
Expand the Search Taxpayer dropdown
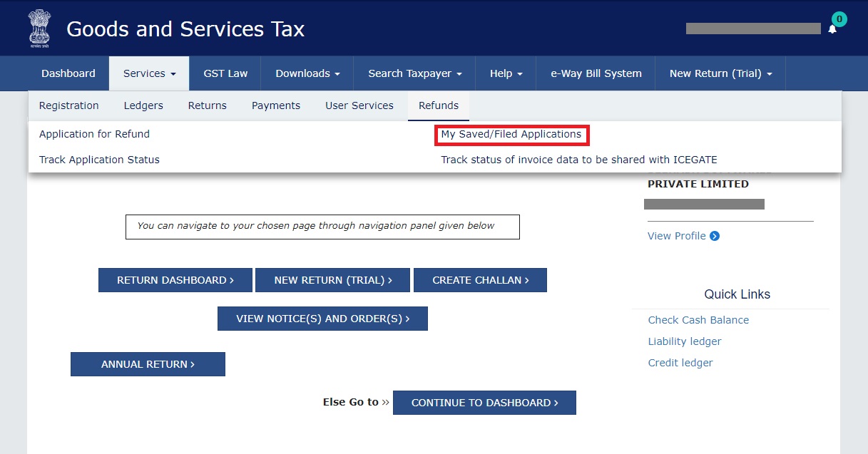414,73
